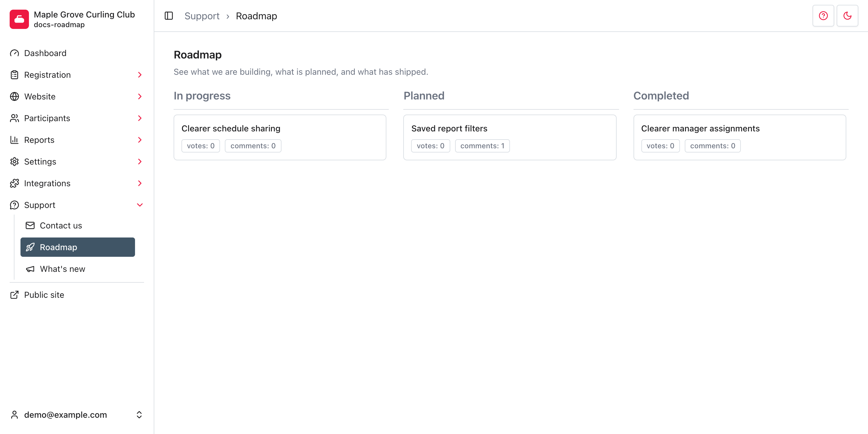Open the demo@example.com account switcher arrows
The image size is (868, 434).
pos(139,415)
